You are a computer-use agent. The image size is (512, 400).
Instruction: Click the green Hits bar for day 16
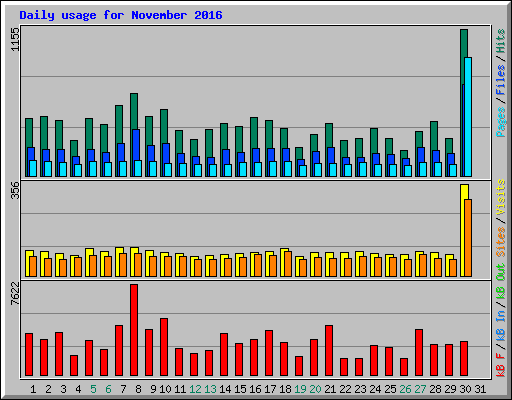click(x=254, y=133)
